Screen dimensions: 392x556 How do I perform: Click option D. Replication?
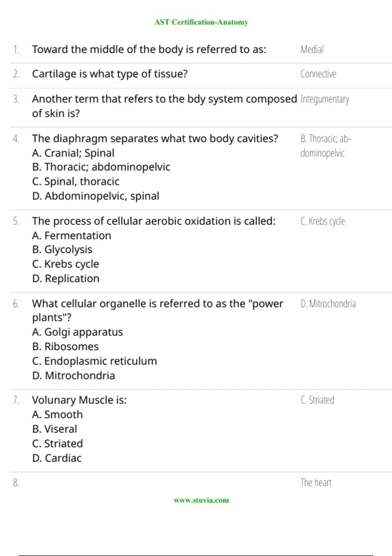66,279
